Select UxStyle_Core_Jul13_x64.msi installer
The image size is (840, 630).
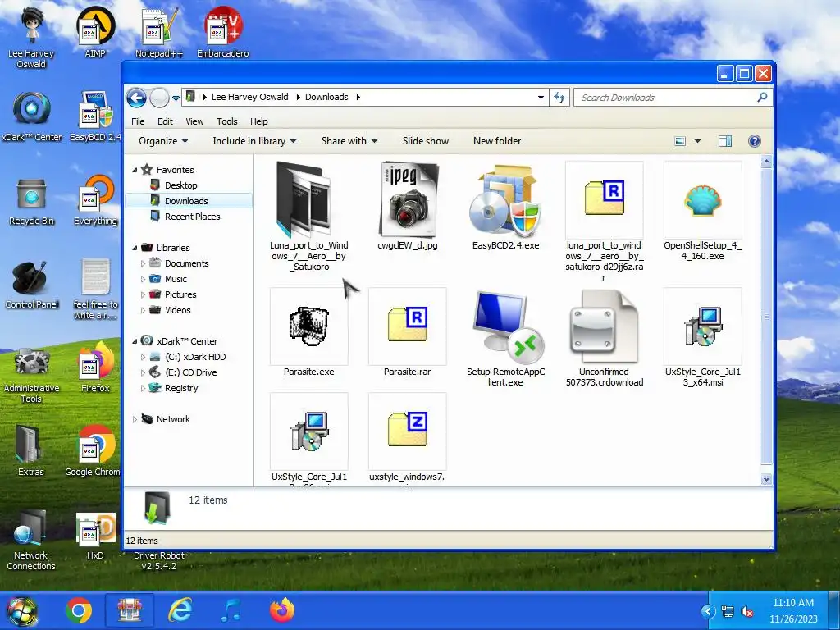click(702, 337)
